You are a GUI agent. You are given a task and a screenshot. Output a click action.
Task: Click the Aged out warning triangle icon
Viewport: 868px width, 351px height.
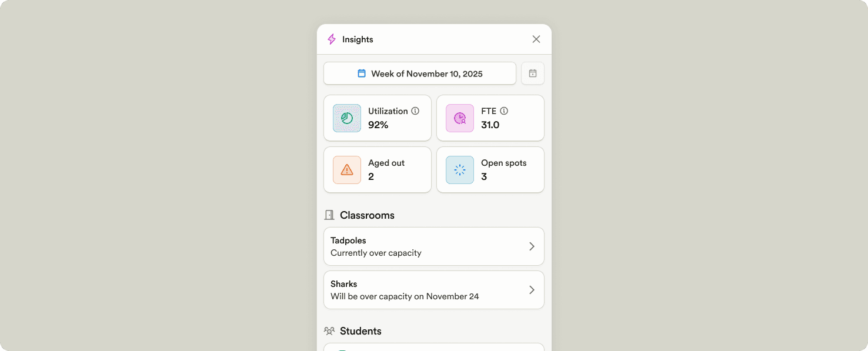(x=346, y=170)
